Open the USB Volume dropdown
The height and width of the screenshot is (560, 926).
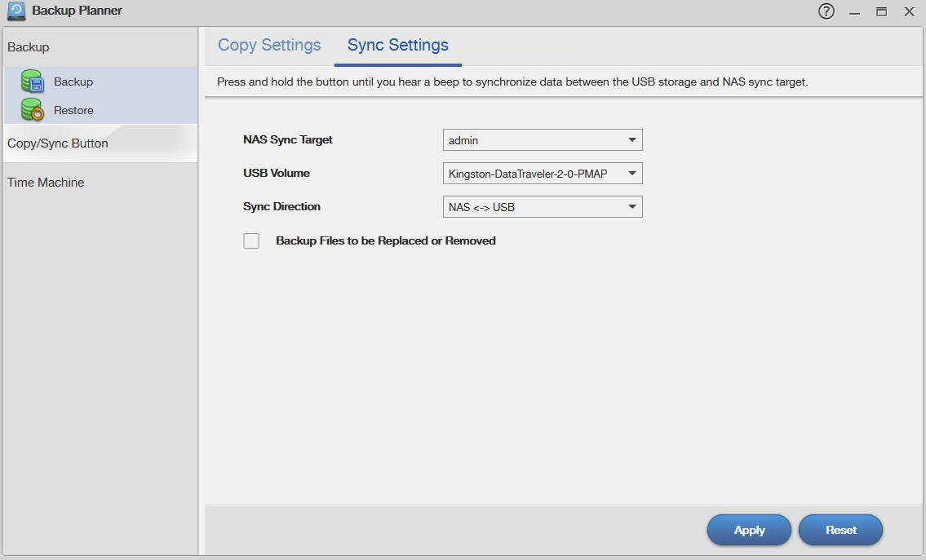[x=543, y=174]
